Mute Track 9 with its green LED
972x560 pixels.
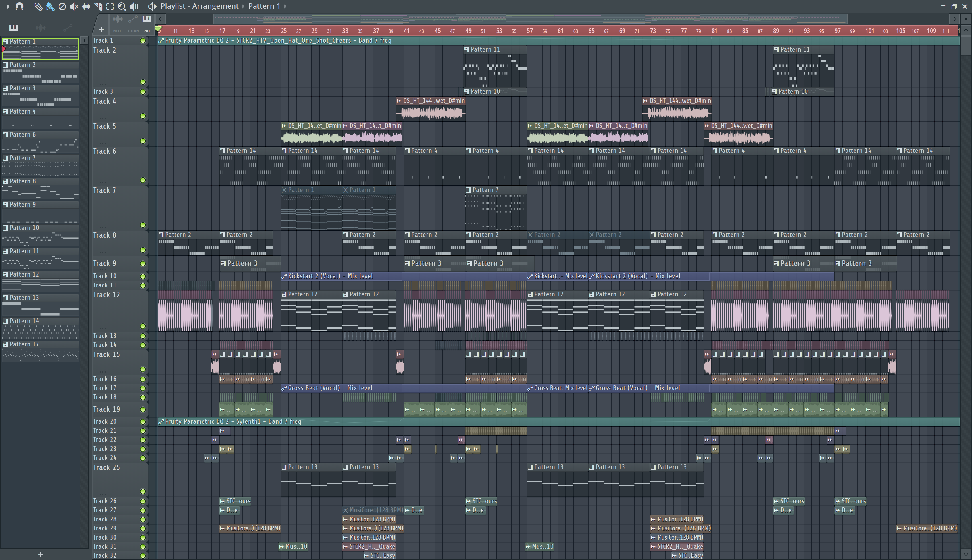point(143,264)
